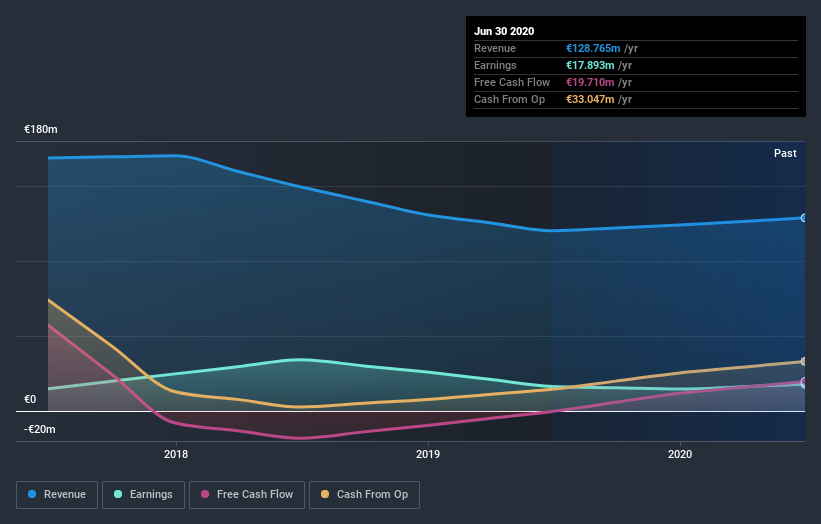
Task: Click the €19.710m free cash flow value
Action: (590, 82)
